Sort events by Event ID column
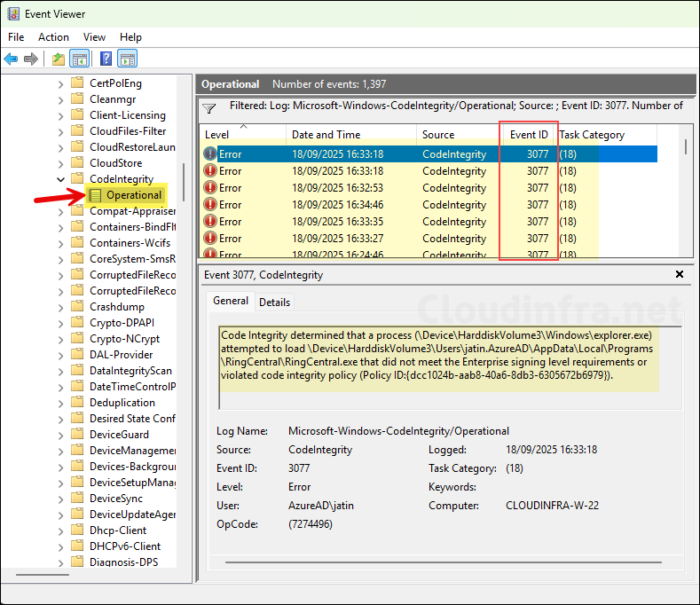This screenshot has height=605, width=700. click(x=529, y=135)
